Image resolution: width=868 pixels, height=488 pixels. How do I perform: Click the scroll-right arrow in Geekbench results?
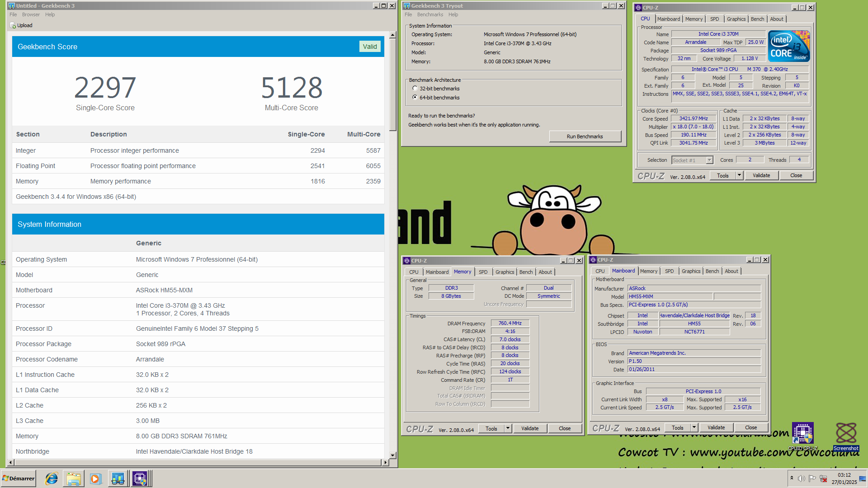tap(385, 462)
